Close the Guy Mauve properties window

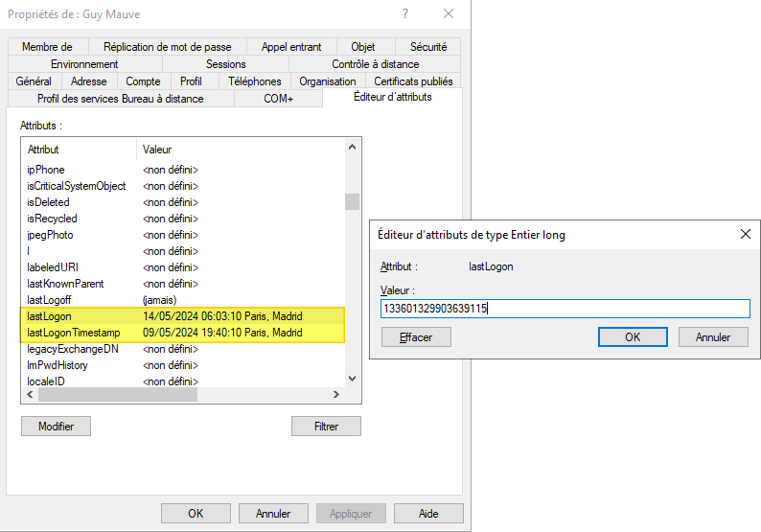(449, 13)
